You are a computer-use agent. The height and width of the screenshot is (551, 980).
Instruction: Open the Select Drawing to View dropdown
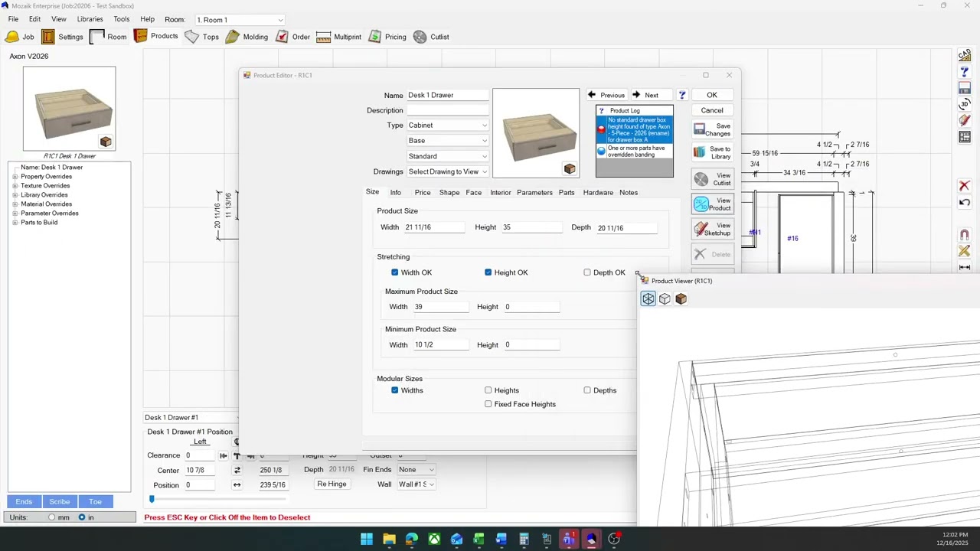[x=447, y=171]
